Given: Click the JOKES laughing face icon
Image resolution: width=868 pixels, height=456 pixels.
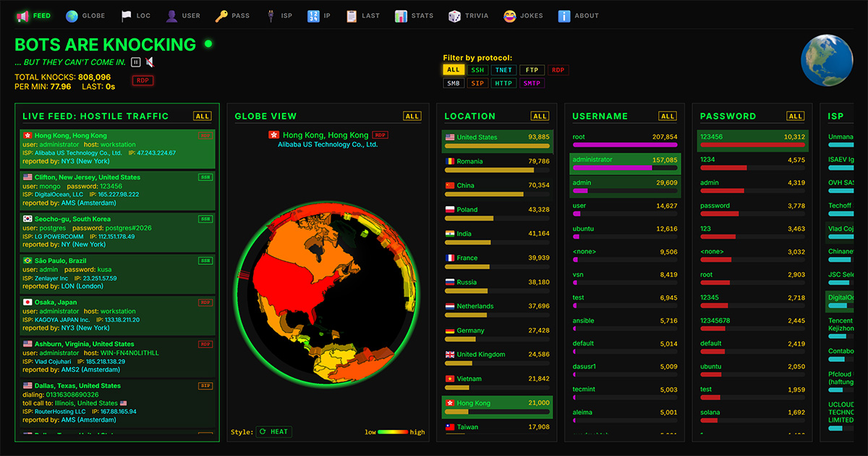Looking at the screenshot, I should [510, 15].
